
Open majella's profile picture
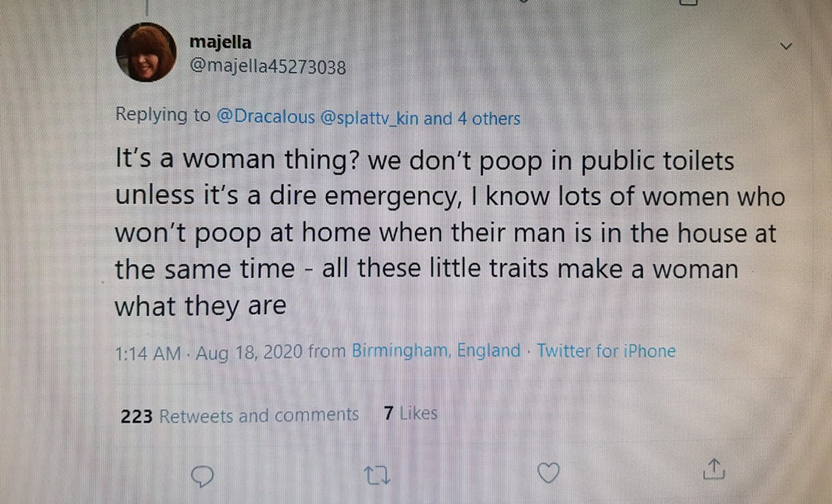[146, 52]
